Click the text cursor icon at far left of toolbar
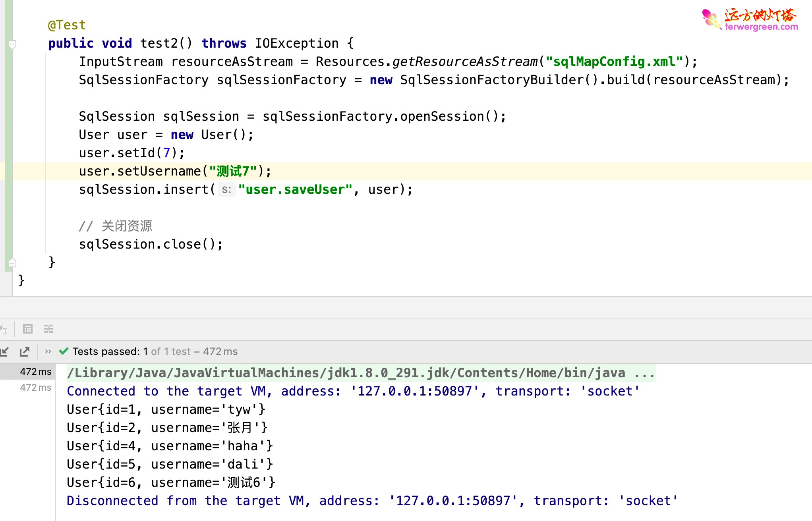The height and width of the screenshot is (521, 812). (4, 329)
